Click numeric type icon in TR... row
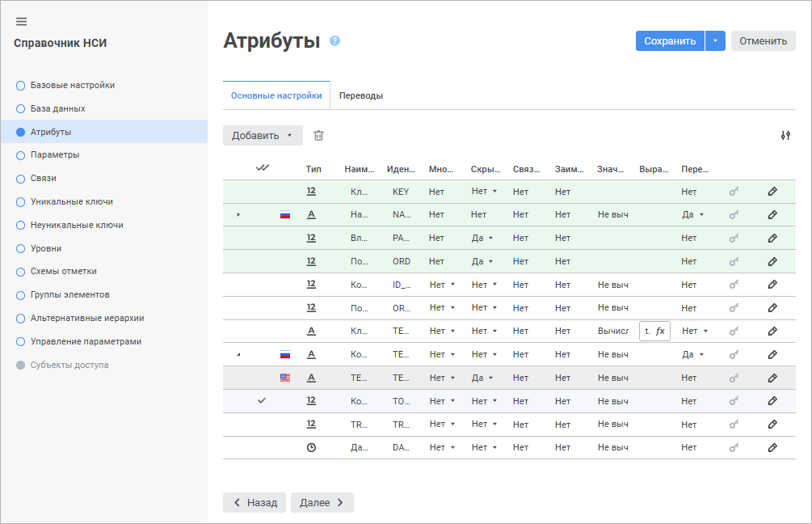812x524 pixels. [x=311, y=424]
